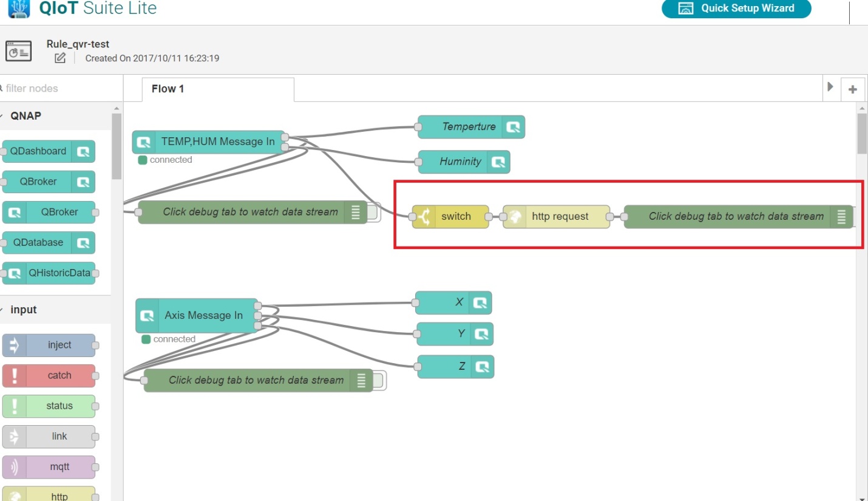Select the TEMP,HUM Message In node

[x=208, y=142]
